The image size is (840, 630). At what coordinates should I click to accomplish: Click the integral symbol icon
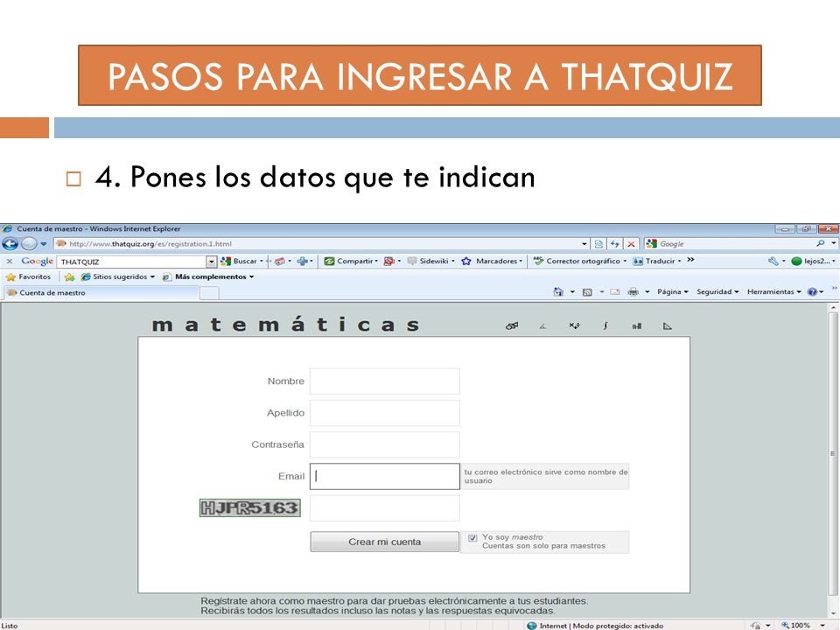coord(605,325)
